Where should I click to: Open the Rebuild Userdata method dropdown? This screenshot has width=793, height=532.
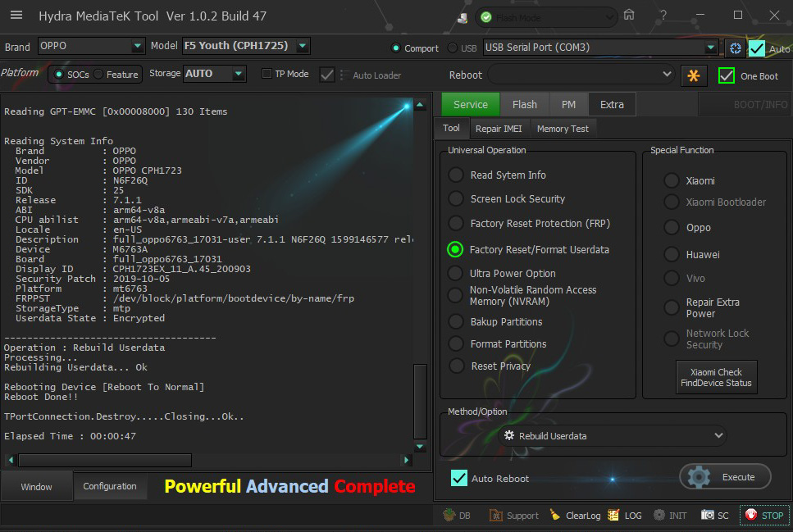coord(612,436)
